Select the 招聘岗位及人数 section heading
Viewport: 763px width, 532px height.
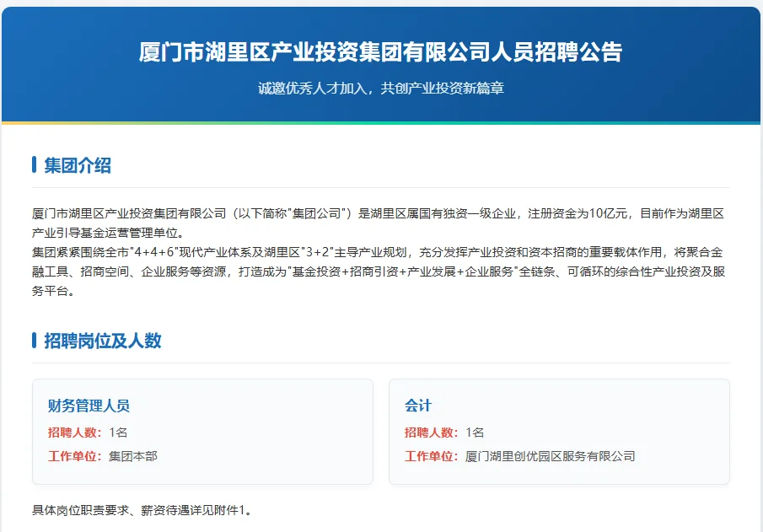pos(103,341)
